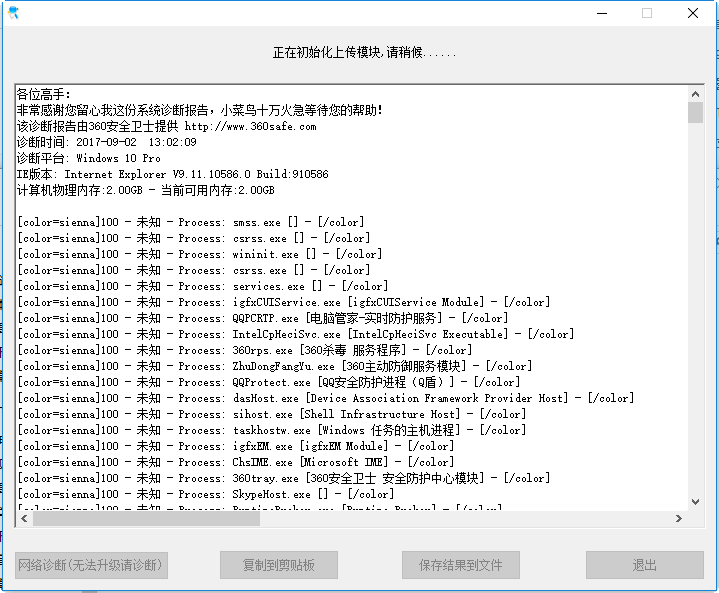Click the vertical scrollbar up arrow
The width and height of the screenshot is (719, 593).
click(695, 93)
